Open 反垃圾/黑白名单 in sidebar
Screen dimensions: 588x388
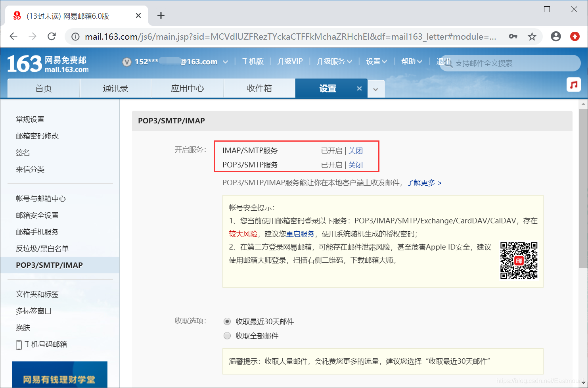[x=42, y=249]
